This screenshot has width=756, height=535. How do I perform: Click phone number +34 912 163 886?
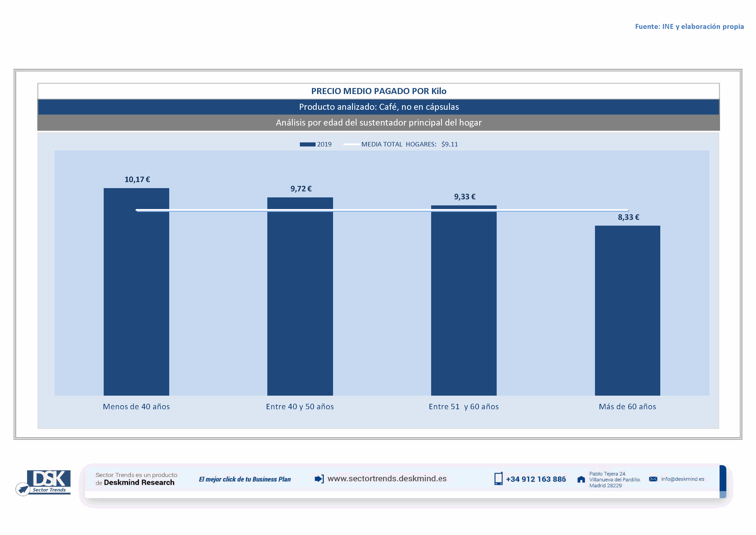pos(536,479)
